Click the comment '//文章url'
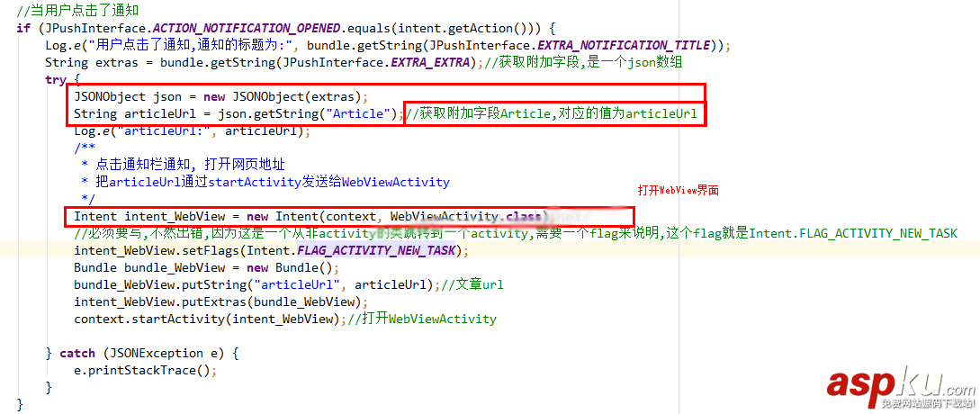Screen dimensions: 980x414 [x=472, y=284]
